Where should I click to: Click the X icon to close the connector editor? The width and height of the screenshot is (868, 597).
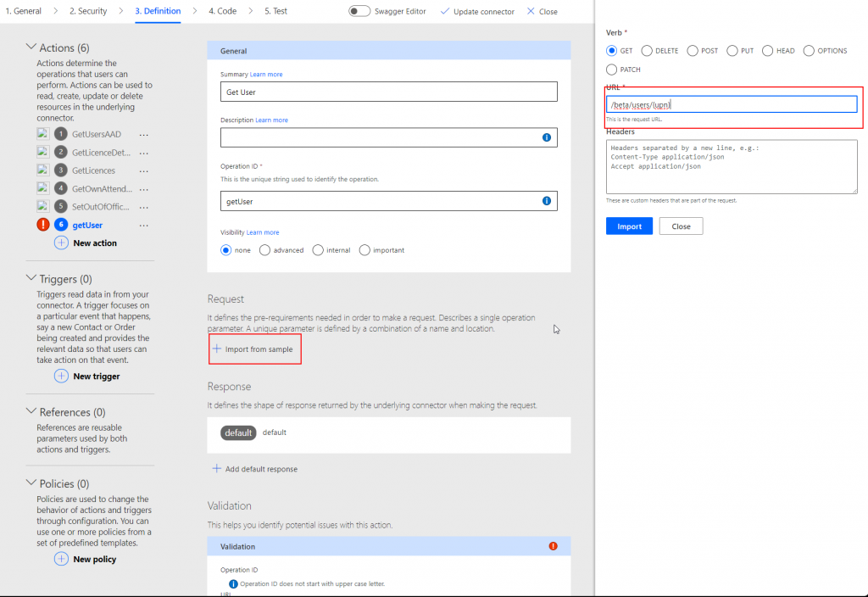pyautogui.click(x=531, y=11)
